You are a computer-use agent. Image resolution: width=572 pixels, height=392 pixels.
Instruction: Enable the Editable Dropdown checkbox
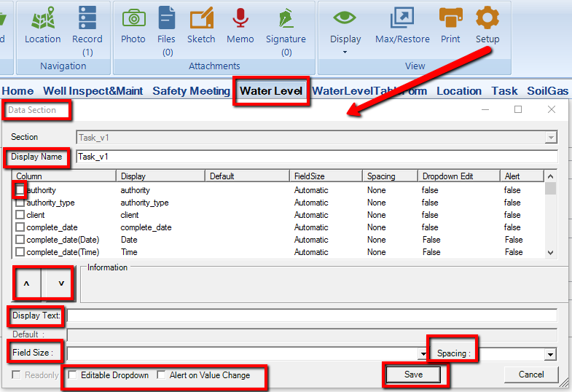[73, 375]
